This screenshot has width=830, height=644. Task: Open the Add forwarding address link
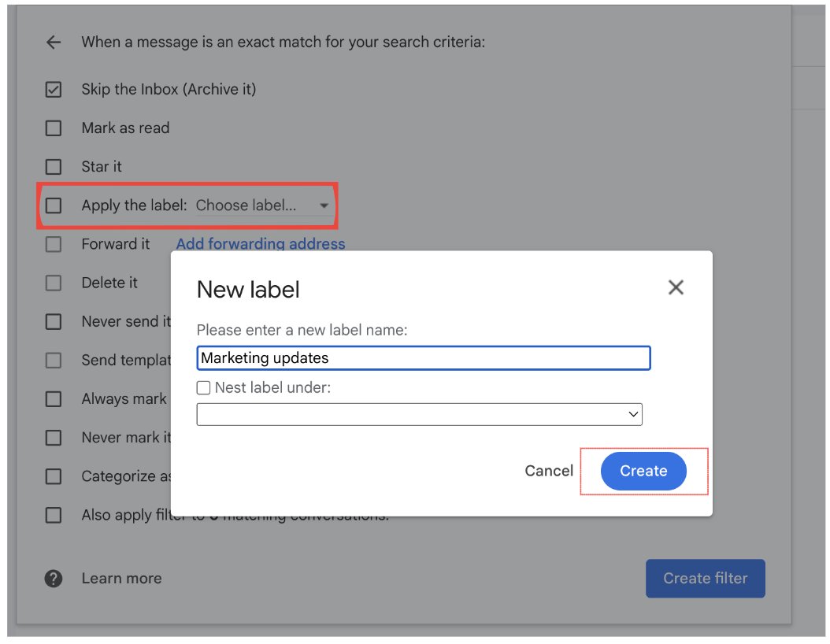[261, 243]
